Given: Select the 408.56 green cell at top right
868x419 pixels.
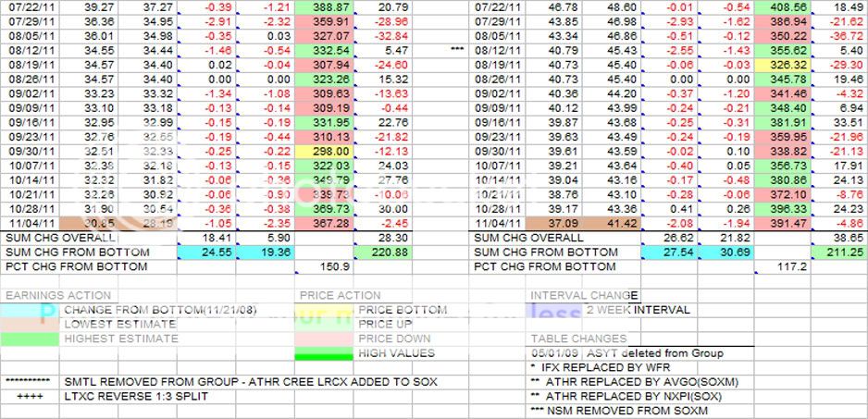Looking at the screenshot, I should pyautogui.click(x=784, y=6).
